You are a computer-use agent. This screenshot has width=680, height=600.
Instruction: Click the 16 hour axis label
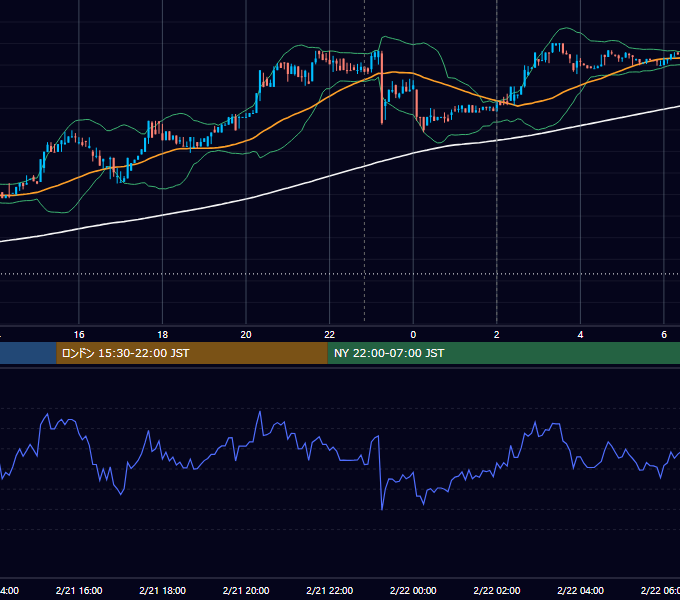(79, 335)
